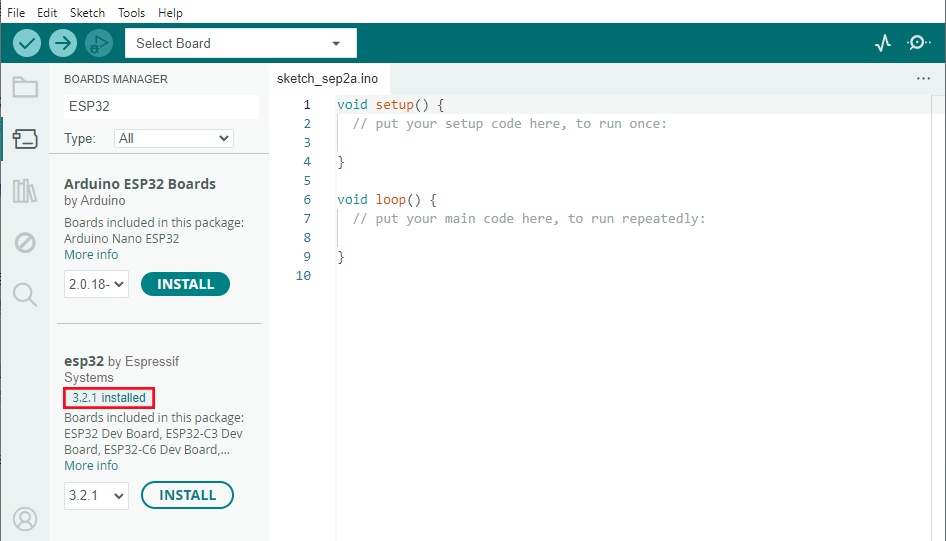Start debugging with the debug play icon
The width and height of the screenshot is (946, 541).
pyautogui.click(x=99, y=43)
